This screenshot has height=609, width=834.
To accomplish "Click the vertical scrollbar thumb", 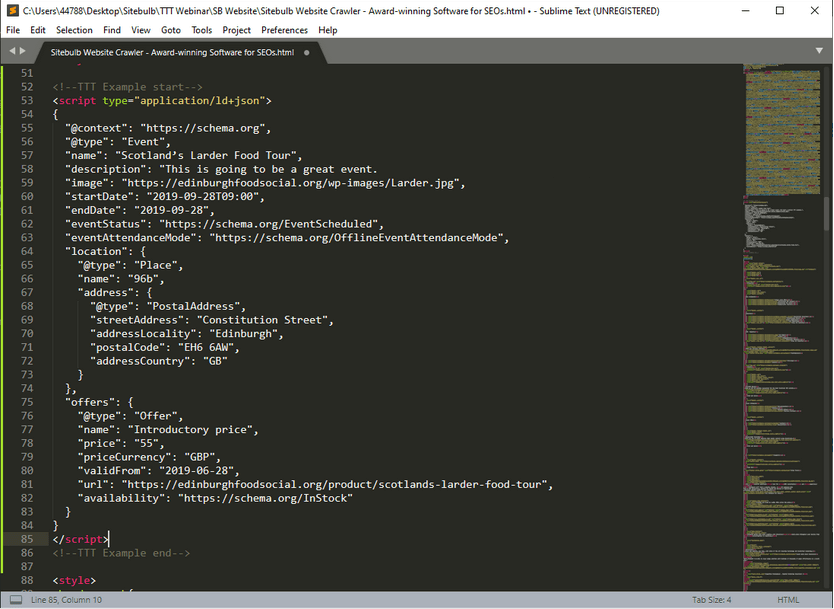I will pos(827,214).
